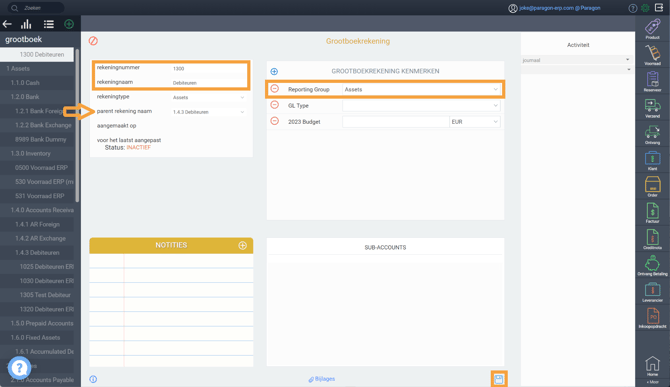
Task: Select 1305 Test Debiteur account
Action: [37, 295]
